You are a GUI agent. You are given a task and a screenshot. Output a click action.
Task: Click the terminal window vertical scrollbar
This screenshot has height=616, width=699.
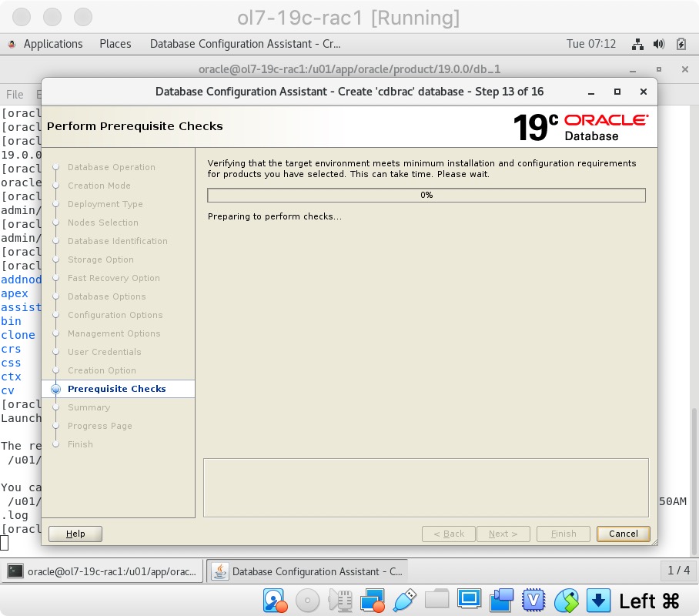(694, 482)
